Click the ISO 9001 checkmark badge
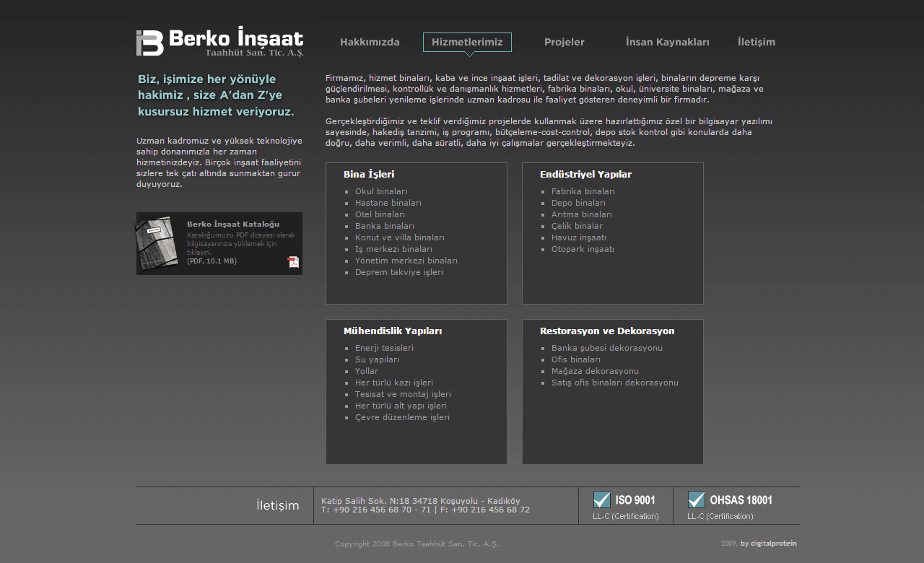This screenshot has width=924, height=563. (x=602, y=499)
